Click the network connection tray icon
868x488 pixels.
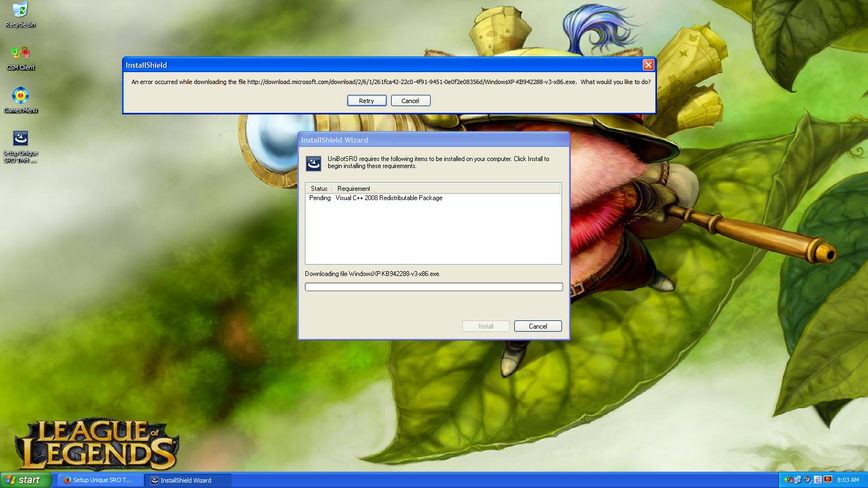click(797, 480)
